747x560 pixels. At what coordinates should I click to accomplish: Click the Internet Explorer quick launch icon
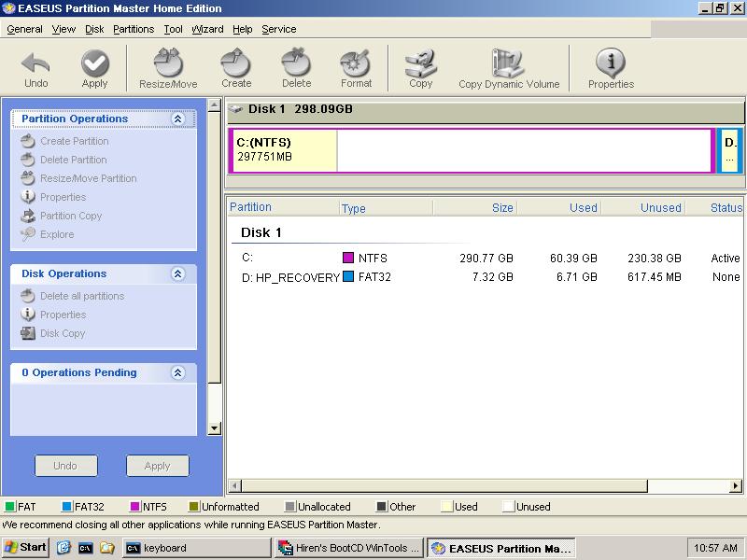click(63, 548)
